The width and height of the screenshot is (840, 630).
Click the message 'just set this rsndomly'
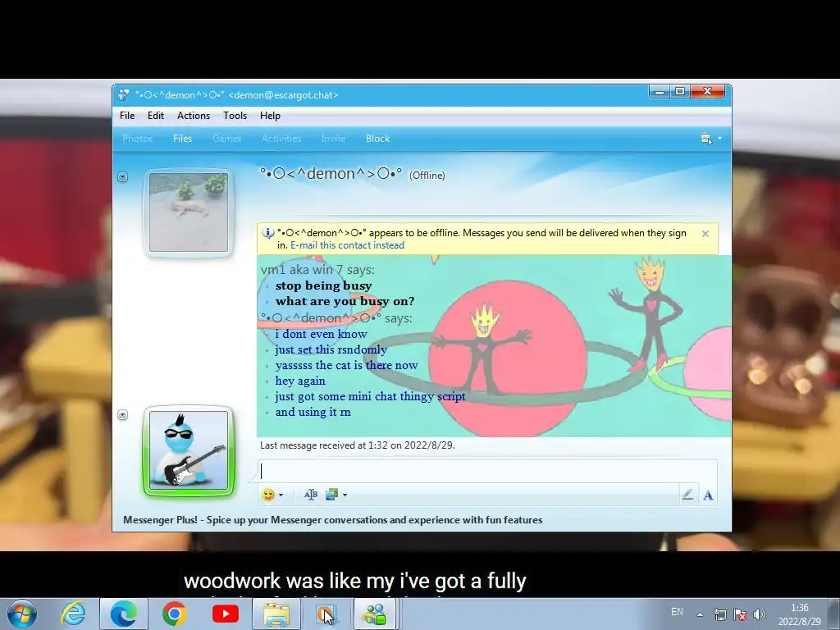(x=331, y=349)
